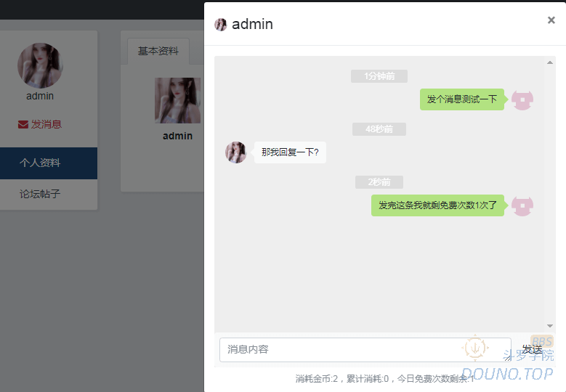The height and width of the screenshot is (392, 566).
Task: Click the chat scrollbar down arrow
Action: click(550, 326)
